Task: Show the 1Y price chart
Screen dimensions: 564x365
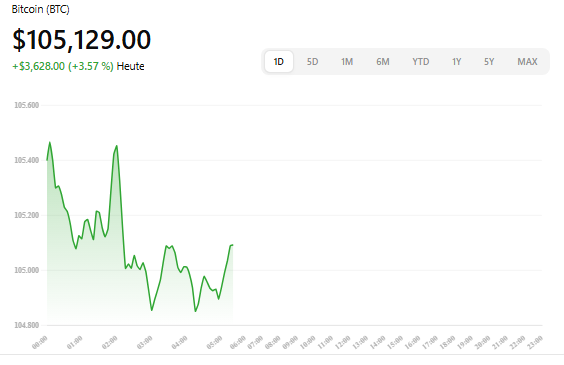Action: click(456, 61)
